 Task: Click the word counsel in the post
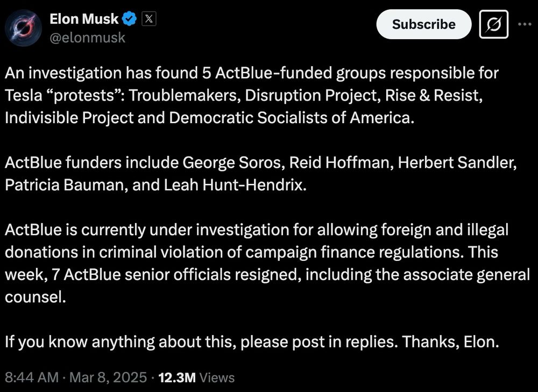click(35, 297)
